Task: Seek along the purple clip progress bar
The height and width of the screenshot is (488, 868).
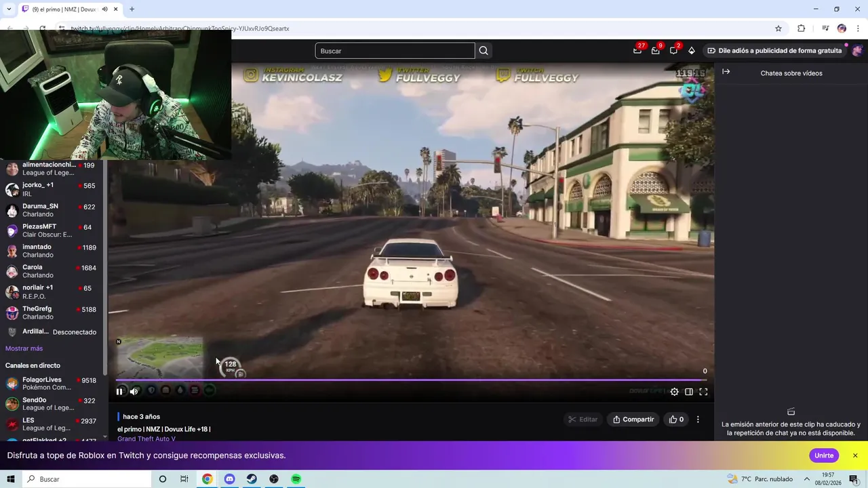Action: coord(411,380)
